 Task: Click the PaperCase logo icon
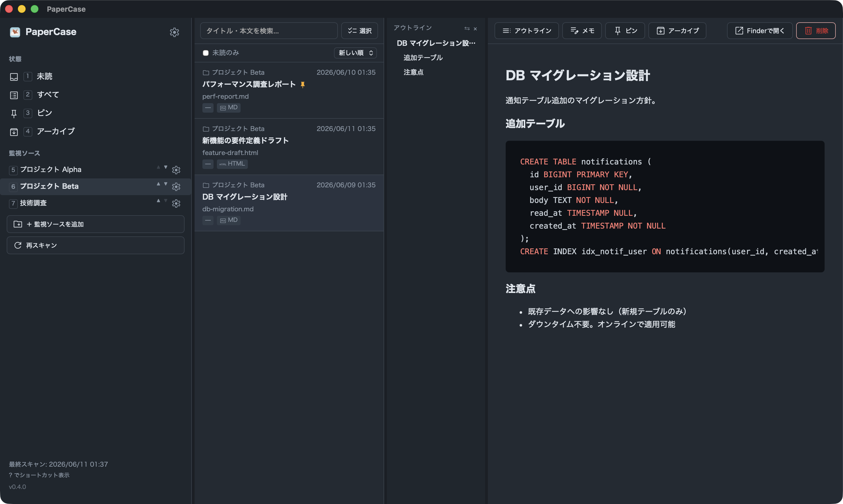[x=15, y=32]
